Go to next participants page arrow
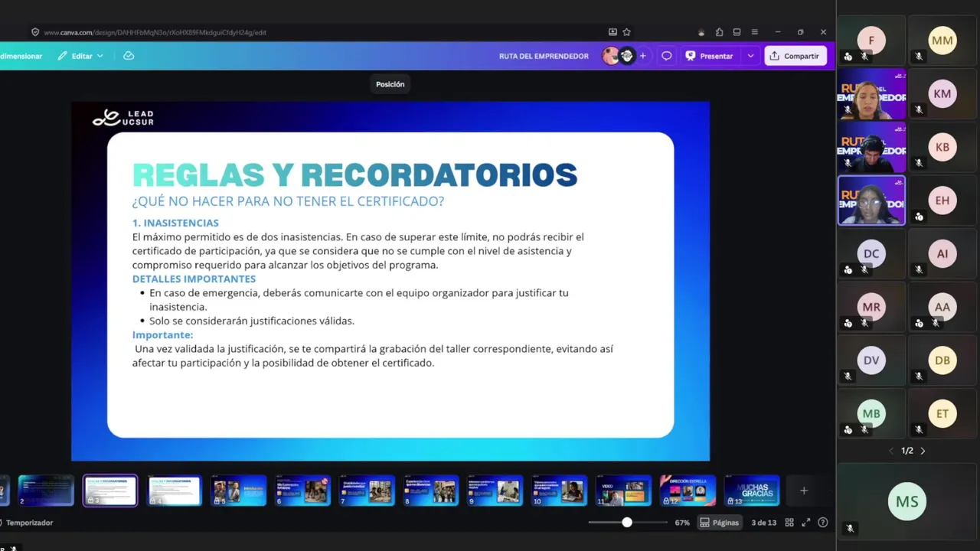Viewport: 980px width, 551px height. click(923, 452)
